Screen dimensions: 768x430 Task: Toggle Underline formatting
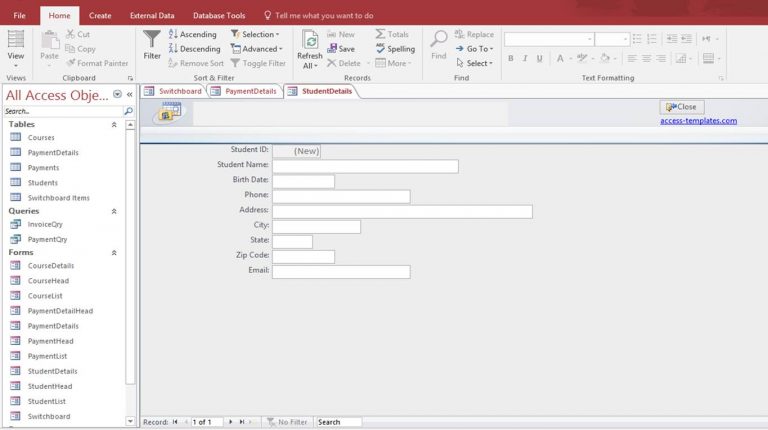tap(539, 59)
